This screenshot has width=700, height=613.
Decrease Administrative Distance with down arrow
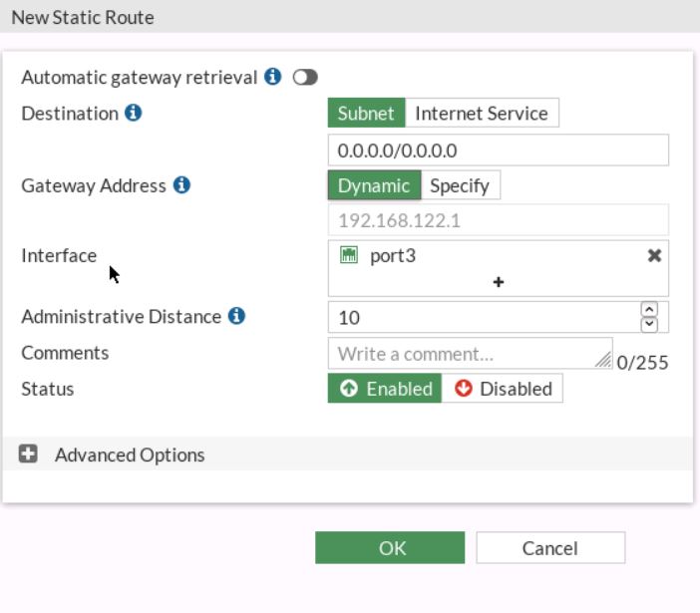(x=649, y=324)
